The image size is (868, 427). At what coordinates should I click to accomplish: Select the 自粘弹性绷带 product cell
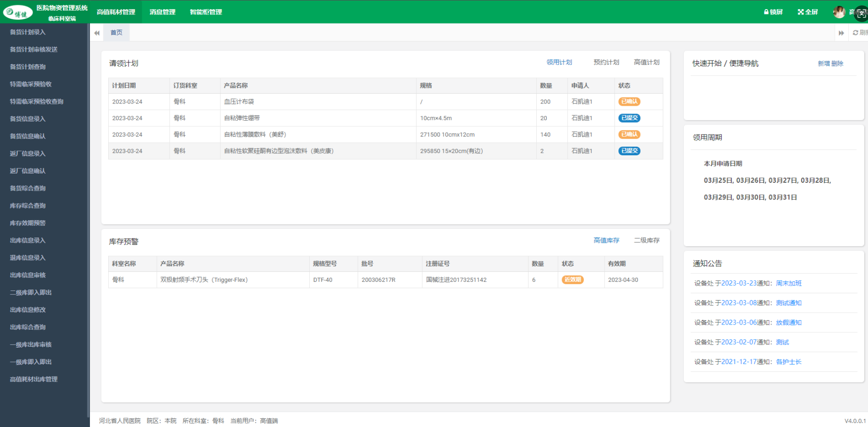click(318, 118)
